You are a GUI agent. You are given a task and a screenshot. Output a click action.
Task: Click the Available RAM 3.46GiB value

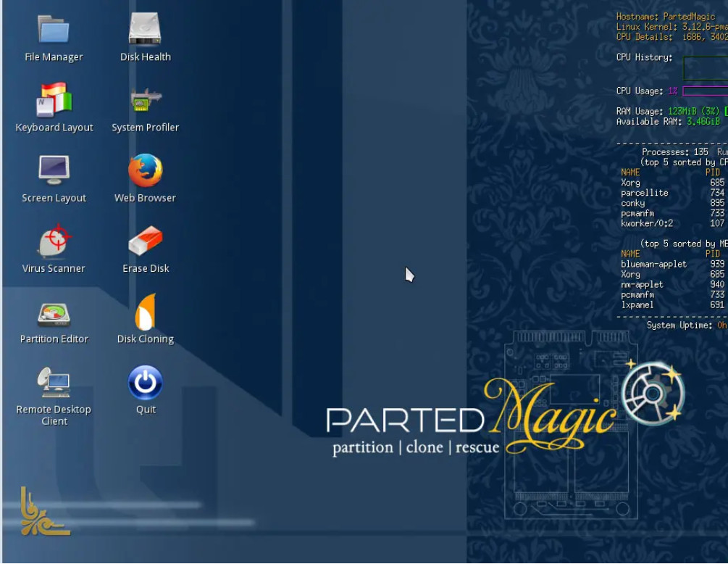click(x=703, y=122)
